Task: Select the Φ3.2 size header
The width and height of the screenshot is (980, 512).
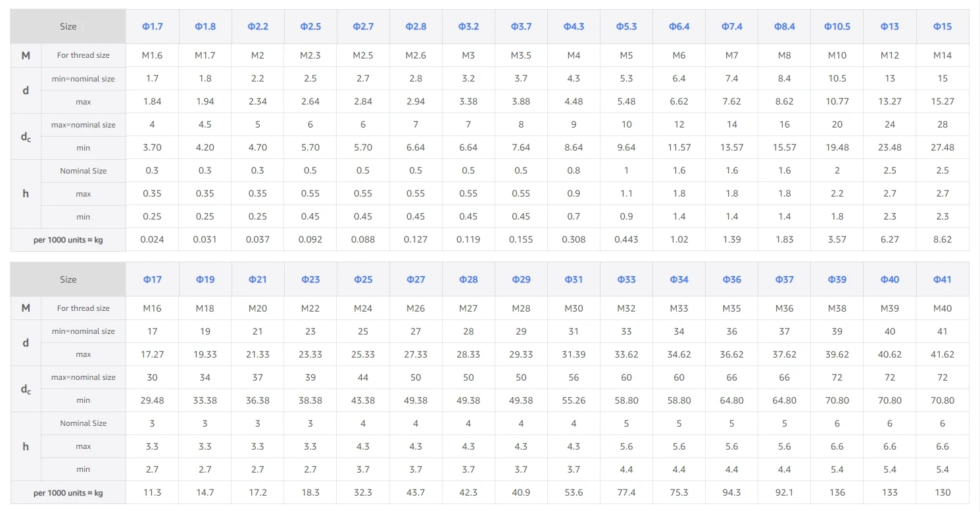Action: (468, 26)
